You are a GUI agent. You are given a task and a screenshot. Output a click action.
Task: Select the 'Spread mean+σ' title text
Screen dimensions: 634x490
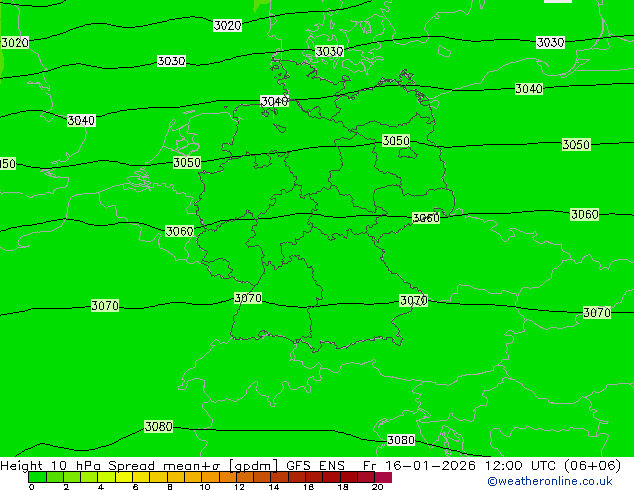tap(164, 466)
